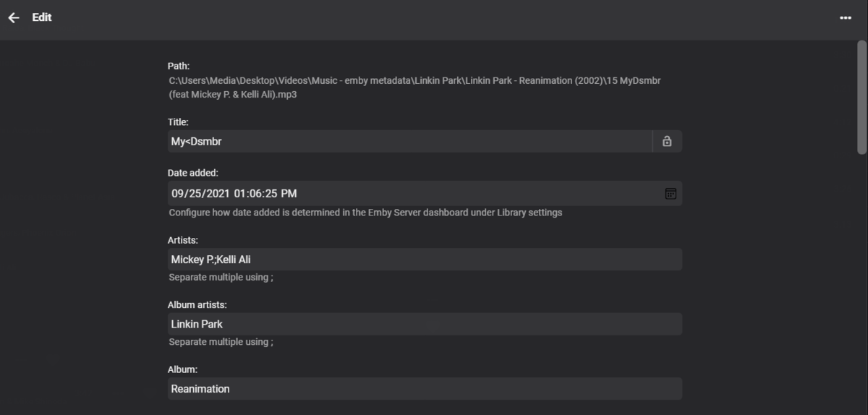Click the Library settings hint text

point(365,213)
